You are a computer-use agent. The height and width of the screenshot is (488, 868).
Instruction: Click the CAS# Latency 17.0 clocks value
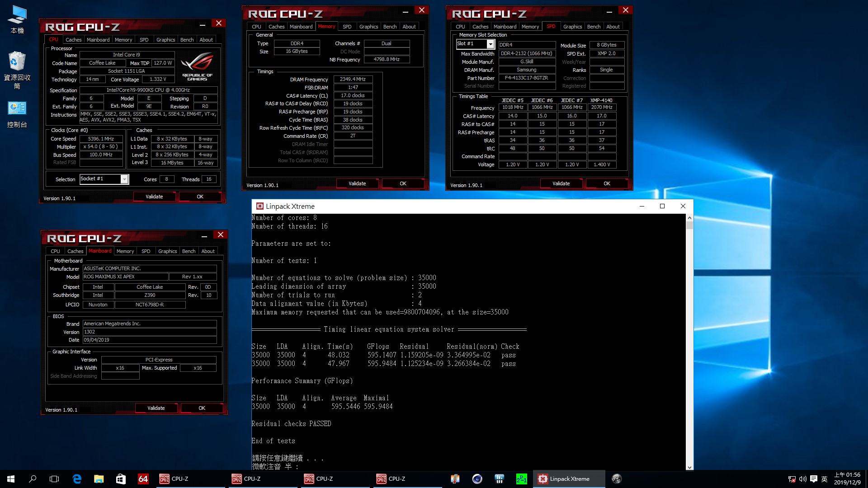point(353,95)
